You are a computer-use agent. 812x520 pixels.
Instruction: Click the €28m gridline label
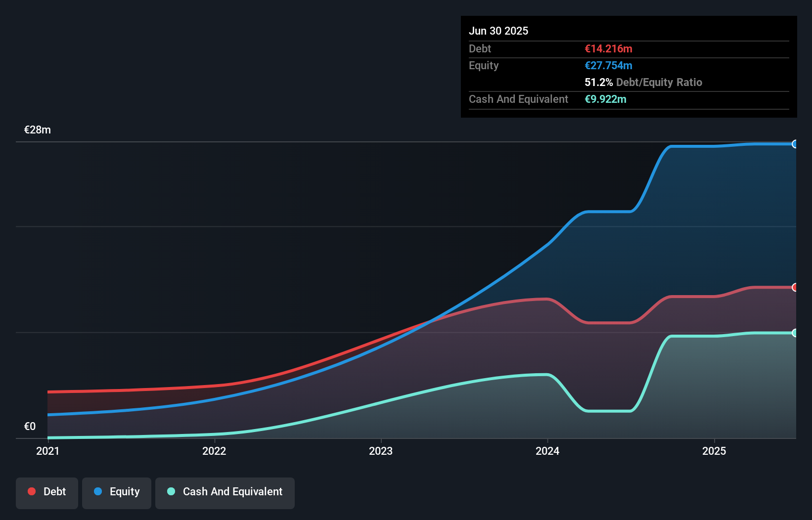[x=37, y=130]
